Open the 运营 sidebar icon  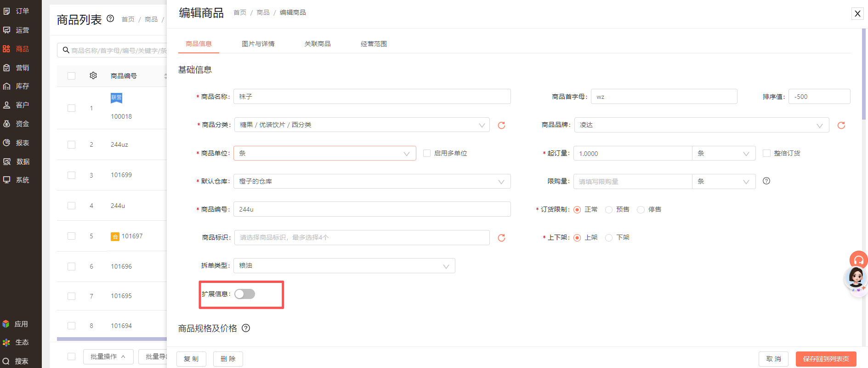[7, 30]
